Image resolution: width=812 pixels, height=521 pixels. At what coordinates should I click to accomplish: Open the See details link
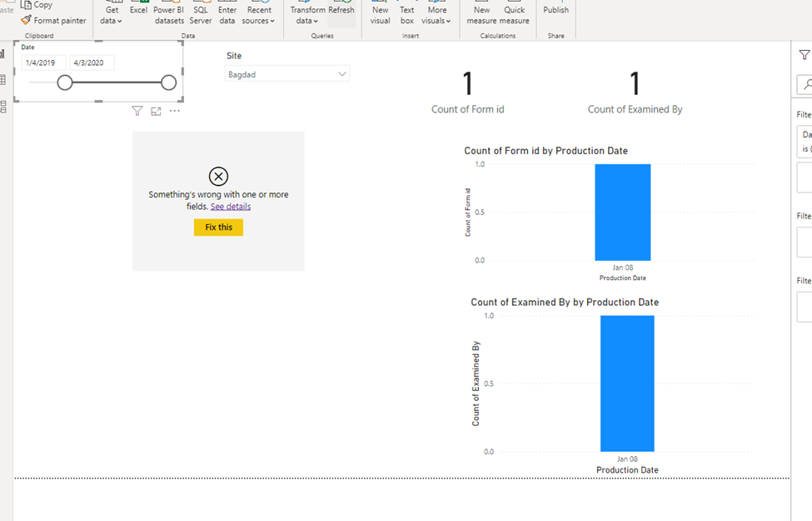[x=231, y=207]
